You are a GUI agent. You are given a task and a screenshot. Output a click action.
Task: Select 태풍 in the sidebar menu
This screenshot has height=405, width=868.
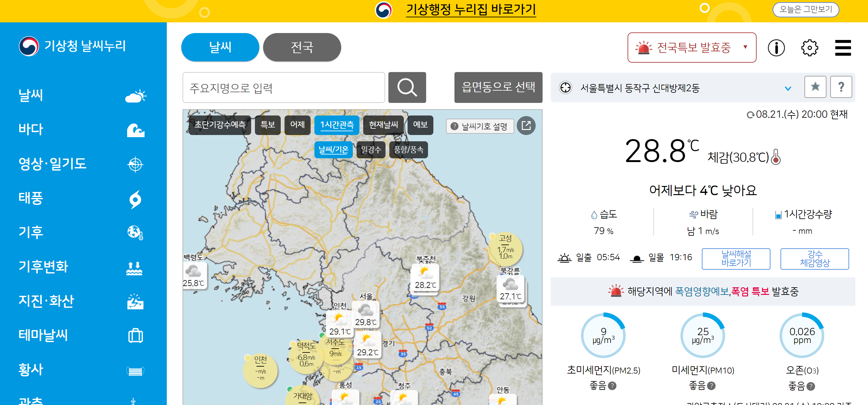tap(31, 198)
